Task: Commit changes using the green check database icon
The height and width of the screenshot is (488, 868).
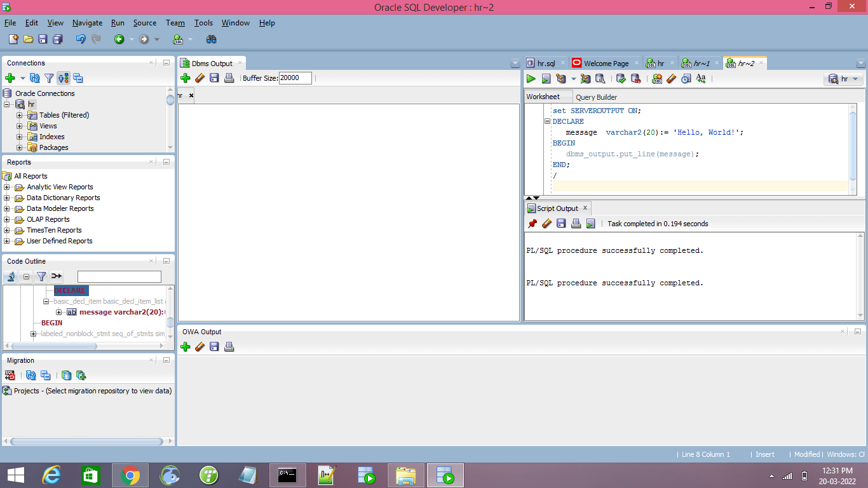Action: coord(621,79)
